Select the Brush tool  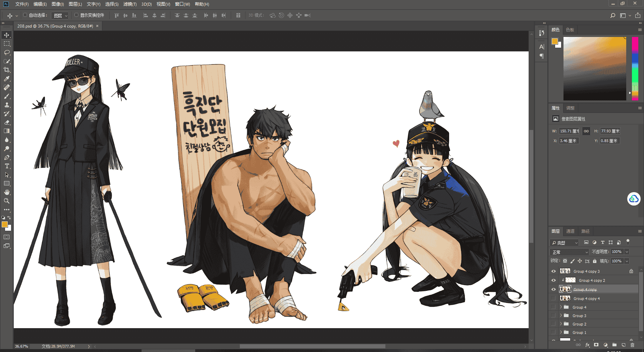pyautogui.click(x=7, y=96)
